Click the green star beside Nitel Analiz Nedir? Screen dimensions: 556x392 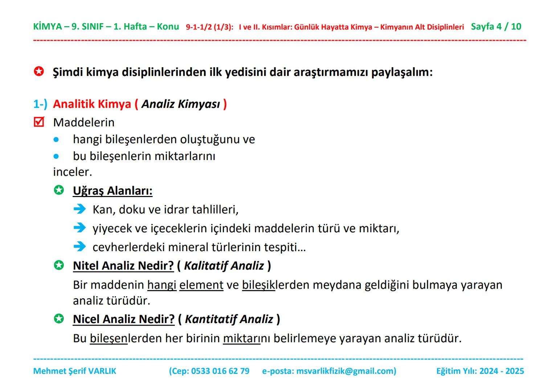tap(59, 265)
